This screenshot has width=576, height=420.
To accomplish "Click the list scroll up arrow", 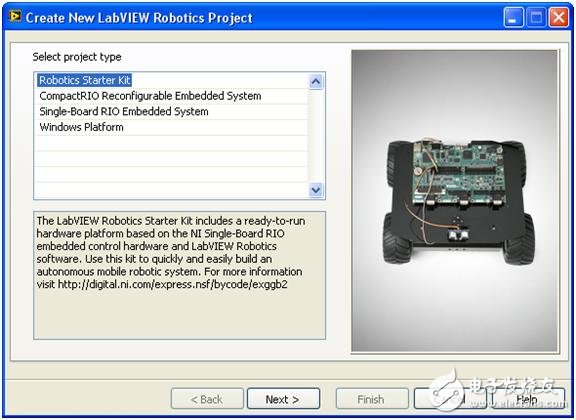I will (x=316, y=81).
